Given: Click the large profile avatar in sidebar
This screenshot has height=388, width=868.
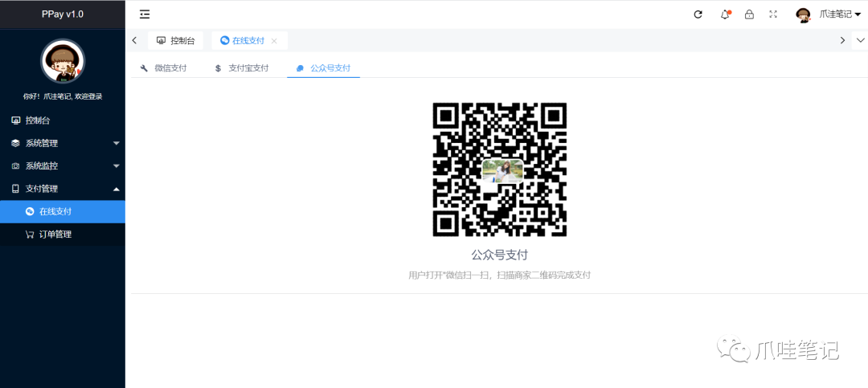Looking at the screenshot, I should tap(63, 61).
